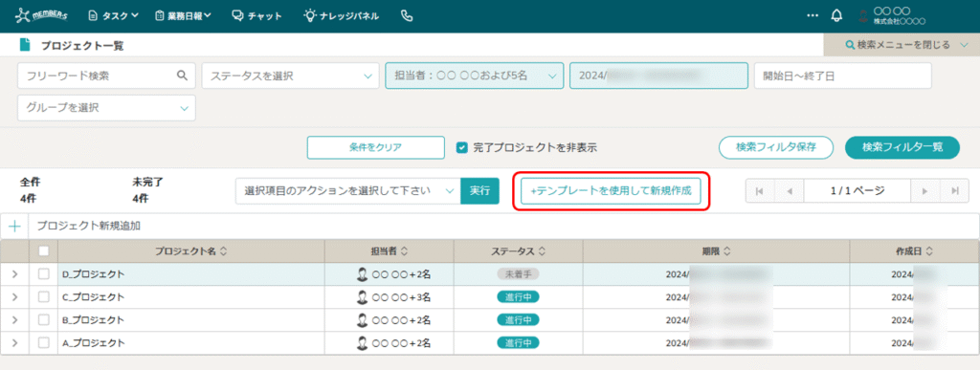Image resolution: width=980 pixels, height=370 pixels.
Task: Open the グループを選択 dropdown
Action: (107, 108)
